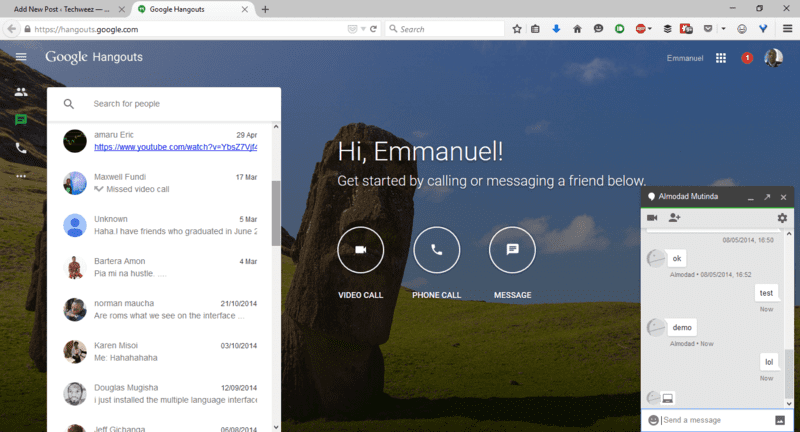The width and height of the screenshot is (800, 432).
Task: Click the MESSAGE label
Action: (512, 295)
